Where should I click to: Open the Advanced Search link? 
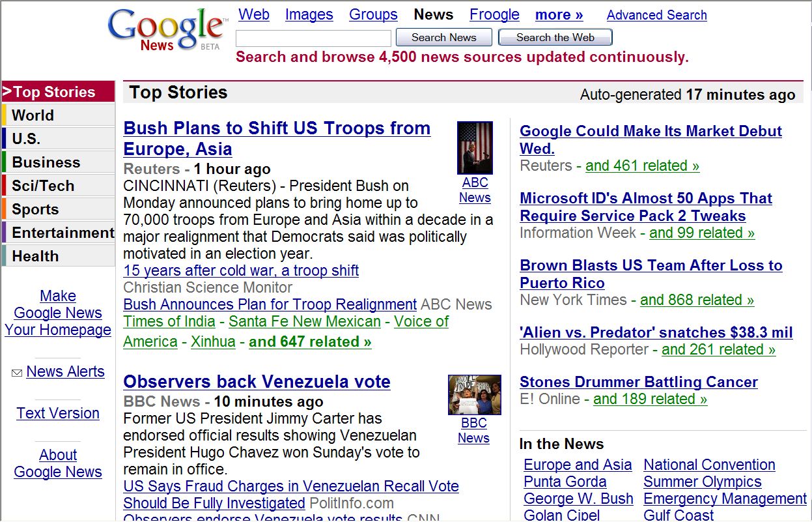point(656,15)
